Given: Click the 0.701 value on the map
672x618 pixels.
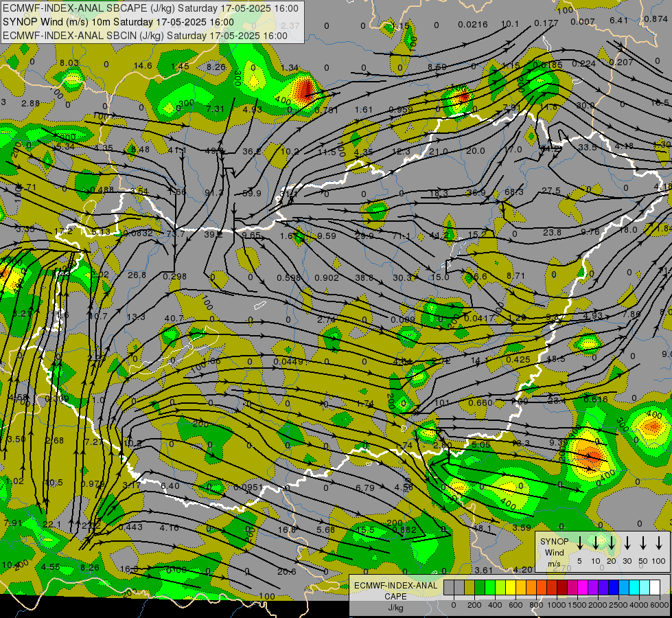Looking at the screenshot, I should (x=327, y=111).
